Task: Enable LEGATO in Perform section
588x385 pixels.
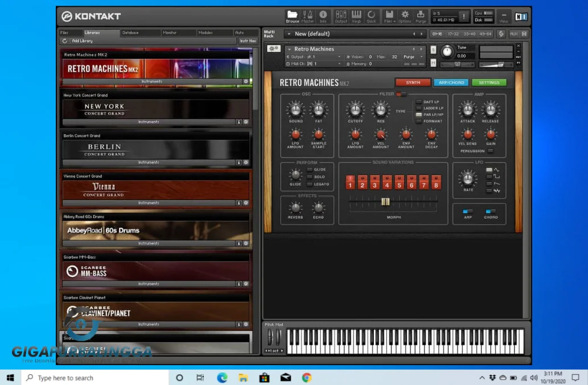Action: (x=310, y=184)
